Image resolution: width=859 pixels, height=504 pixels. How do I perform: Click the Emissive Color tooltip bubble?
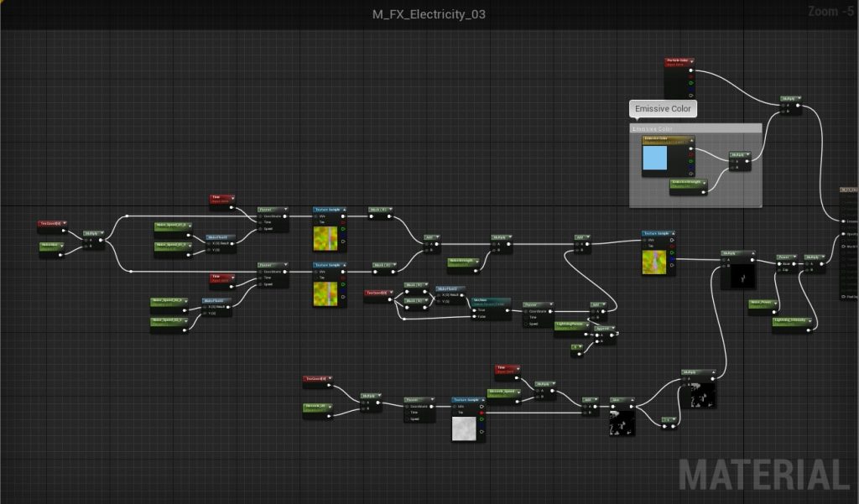click(663, 108)
